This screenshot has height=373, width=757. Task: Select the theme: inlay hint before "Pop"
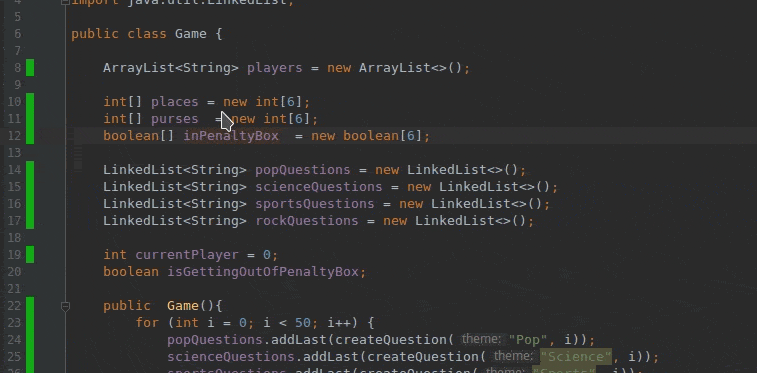(481, 339)
